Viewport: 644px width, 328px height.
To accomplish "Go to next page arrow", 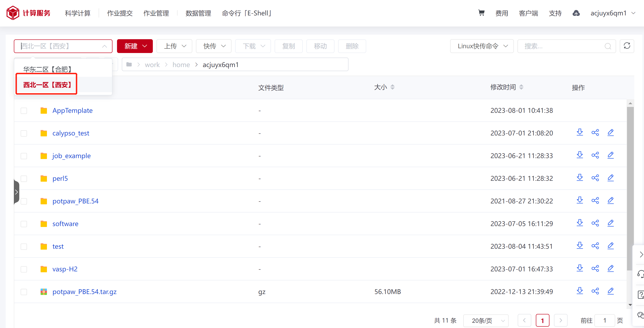I will 561,321.
